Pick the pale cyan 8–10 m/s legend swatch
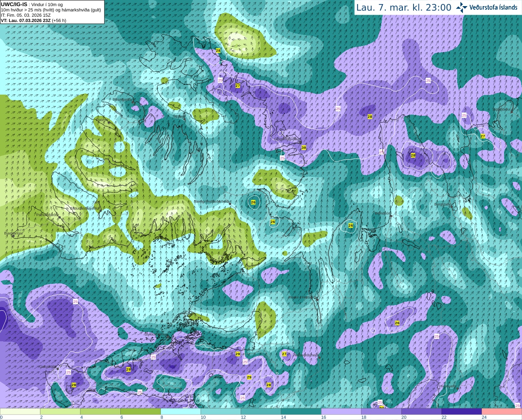Viewport: 522px width, 420px height. [x=181, y=411]
